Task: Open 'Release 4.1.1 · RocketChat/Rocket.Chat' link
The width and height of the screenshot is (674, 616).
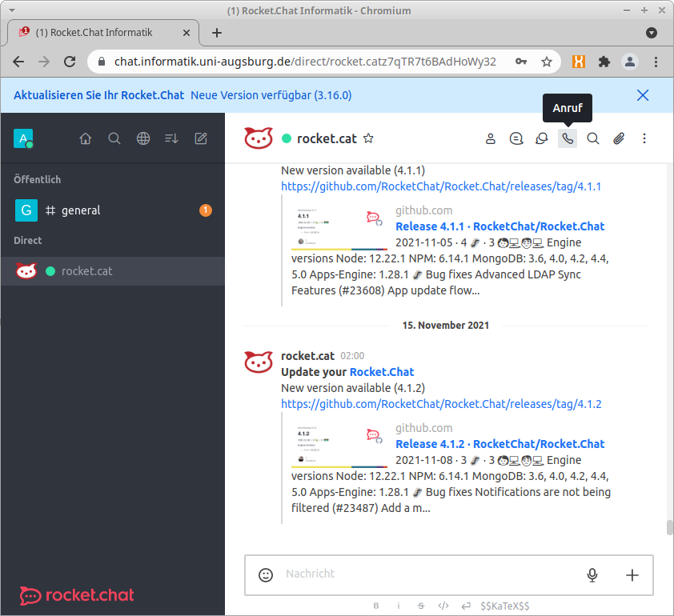Action: click(500, 226)
